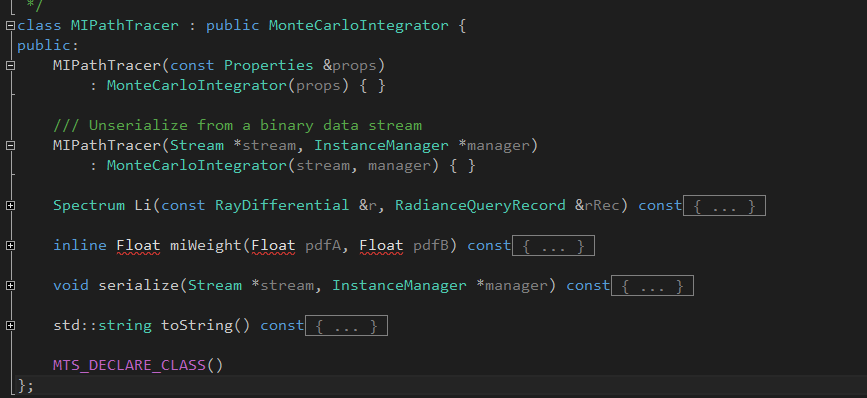Click MonteCarloIntegrator(stream, manager) initializer
This screenshot has width=867, height=398.
tap(273, 165)
